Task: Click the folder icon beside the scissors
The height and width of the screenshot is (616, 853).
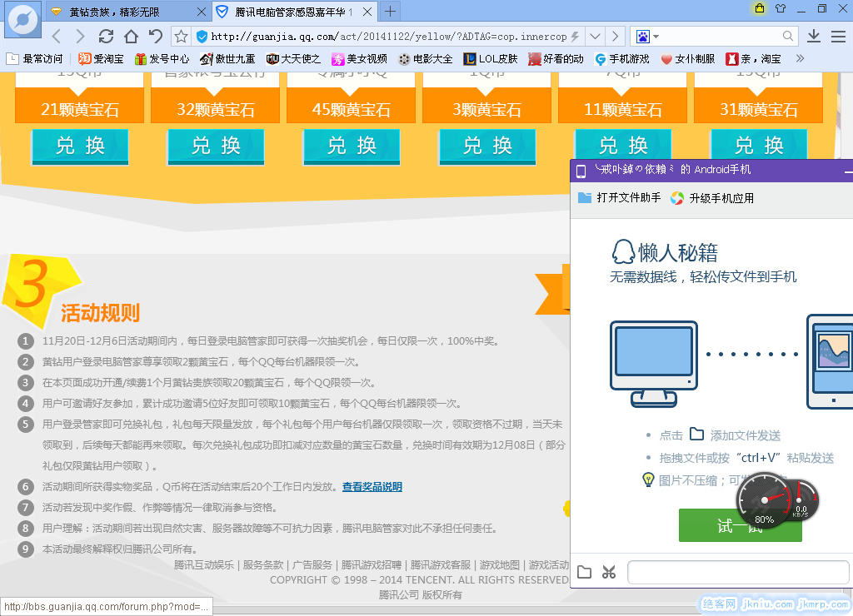Action: click(x=585, y=572)
